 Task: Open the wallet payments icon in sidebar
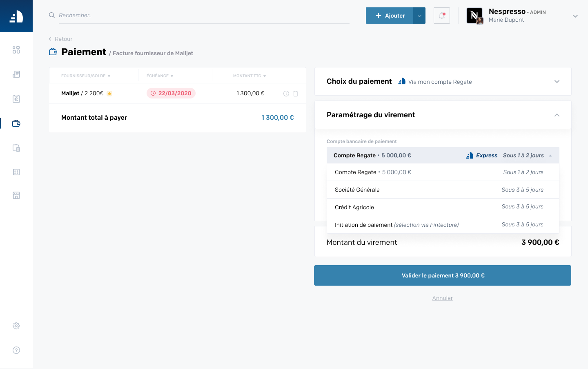(x=16, y=123)
